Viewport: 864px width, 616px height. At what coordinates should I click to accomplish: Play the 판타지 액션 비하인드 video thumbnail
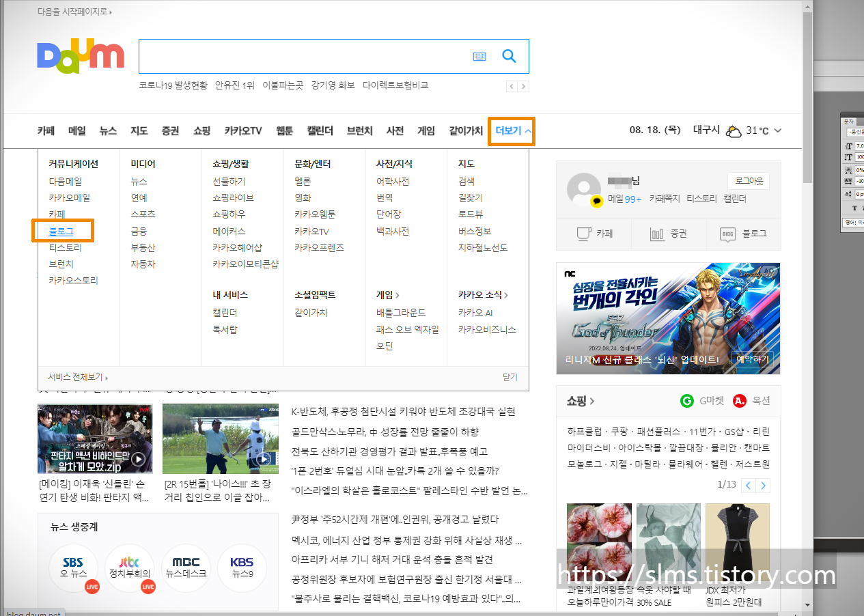95,438
